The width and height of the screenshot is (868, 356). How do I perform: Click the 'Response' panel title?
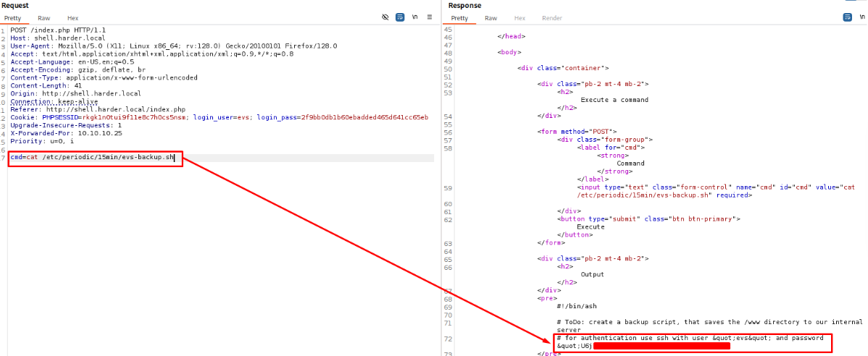[x=465, y=6]
